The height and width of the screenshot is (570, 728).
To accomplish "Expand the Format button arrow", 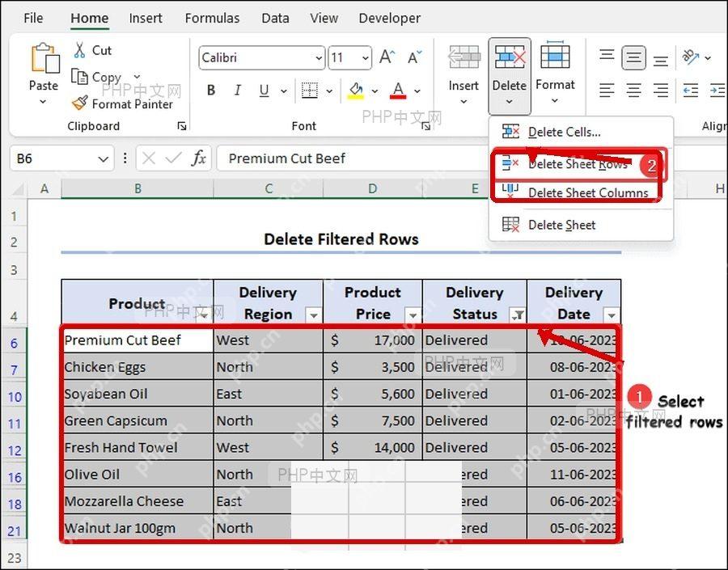I will click(x=555, y=101).
